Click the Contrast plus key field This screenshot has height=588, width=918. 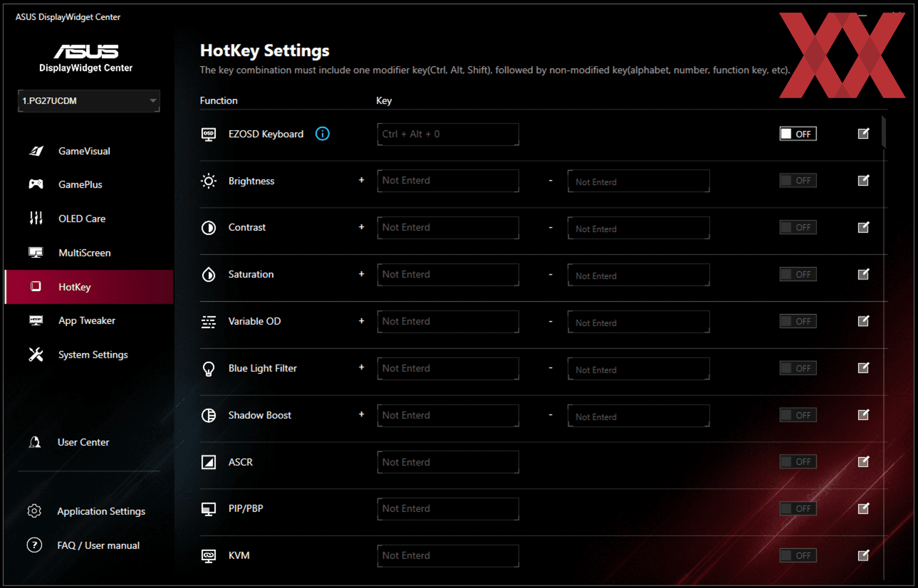coord(448,228)
